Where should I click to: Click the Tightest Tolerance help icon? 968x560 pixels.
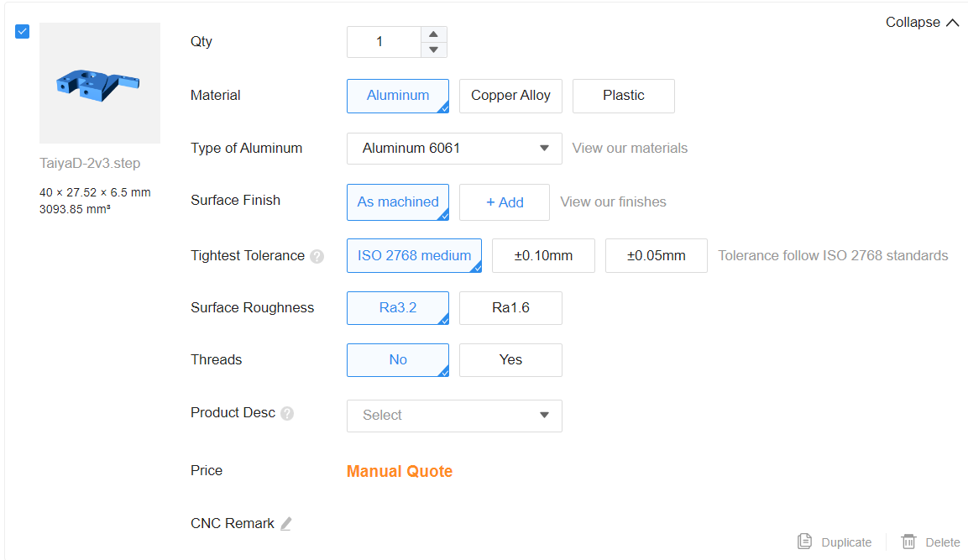pyautogui.click(x=317, y=257)
